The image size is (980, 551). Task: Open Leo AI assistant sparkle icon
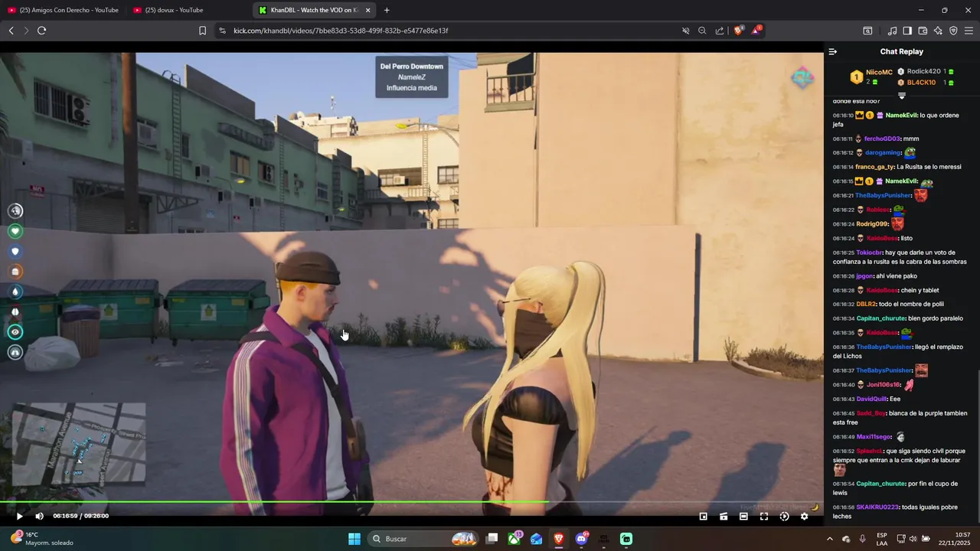938,31
